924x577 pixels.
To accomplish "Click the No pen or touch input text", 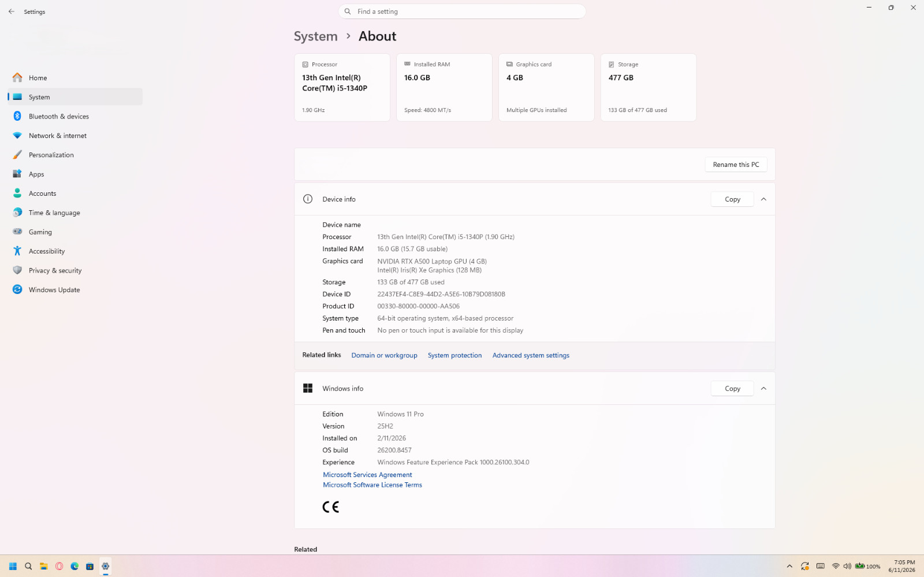I will pyautogui.click(x=450, y=331).
